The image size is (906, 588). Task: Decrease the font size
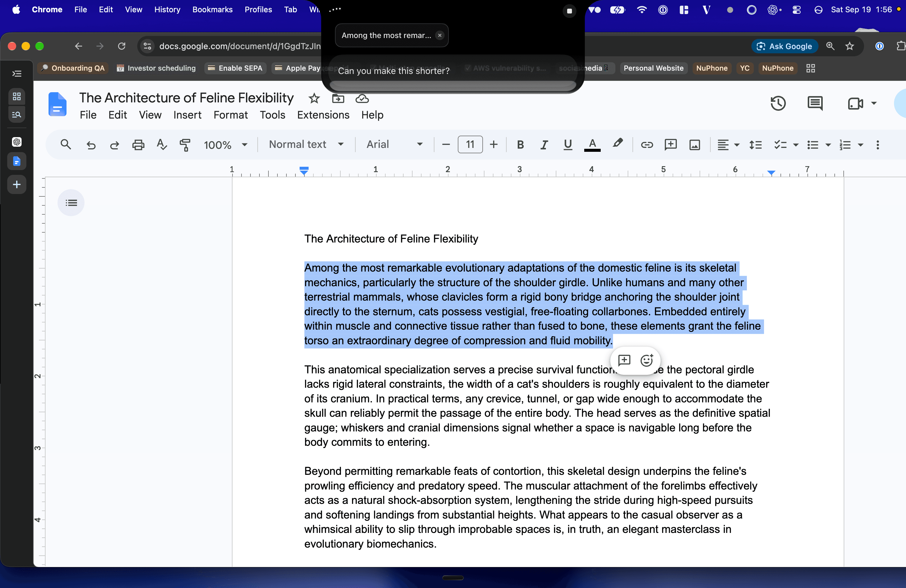446,145
